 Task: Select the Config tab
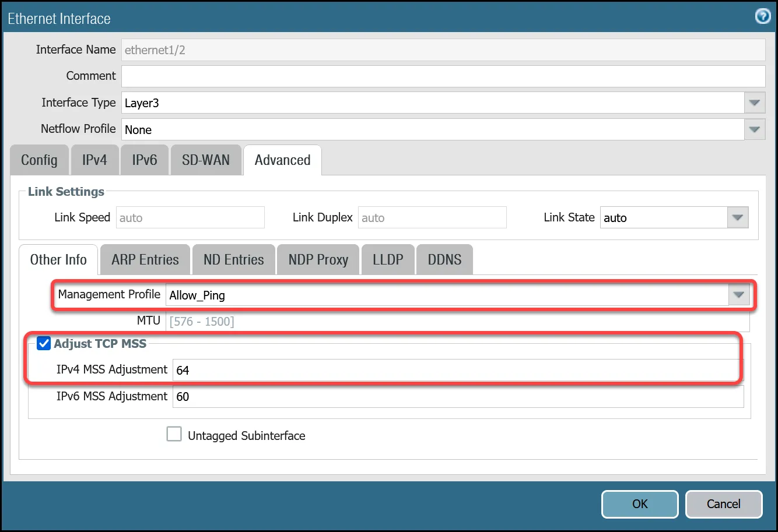pos(39,160)
